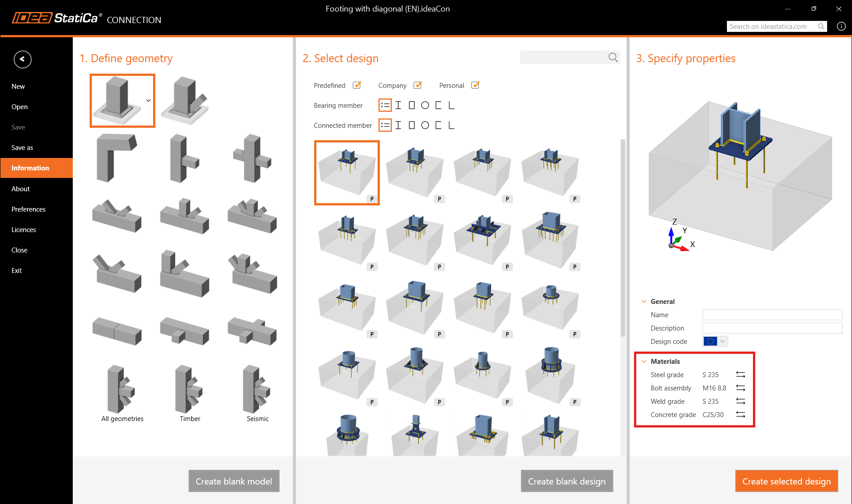Filter connected member by rectangular hollow section
Screen dimensions: 852x504
[412, 125]
